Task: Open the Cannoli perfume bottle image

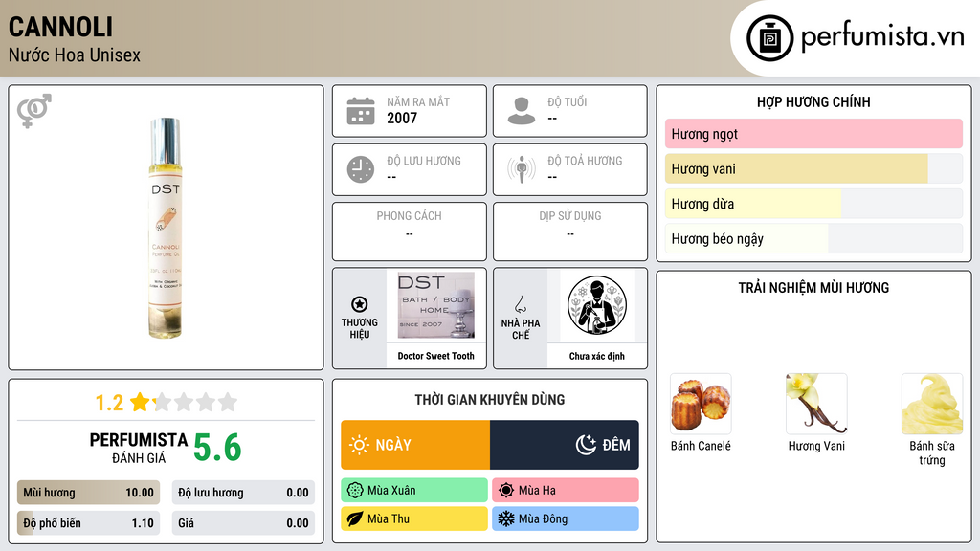Action: [166, 228]
